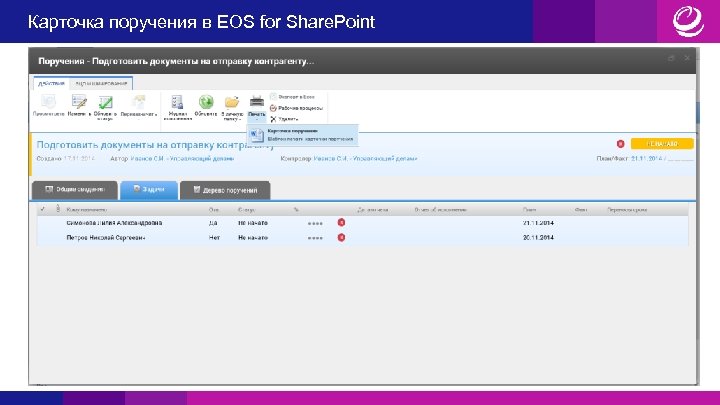The width and height of the screenshot is (720, 405).
Task: Sort by the executor name column header
Action: click(86, 210)
